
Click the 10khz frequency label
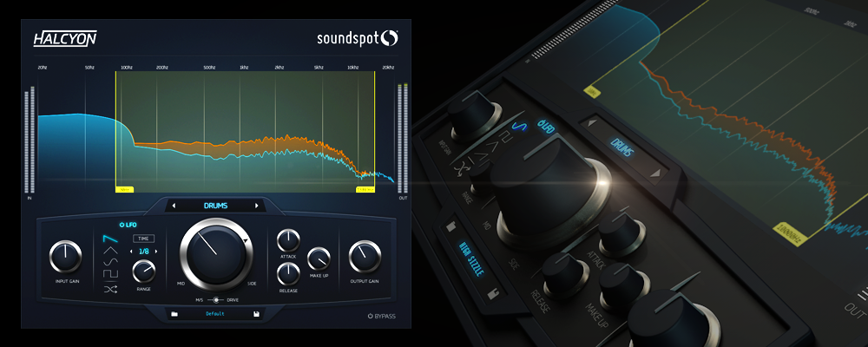tap(352, 68)
